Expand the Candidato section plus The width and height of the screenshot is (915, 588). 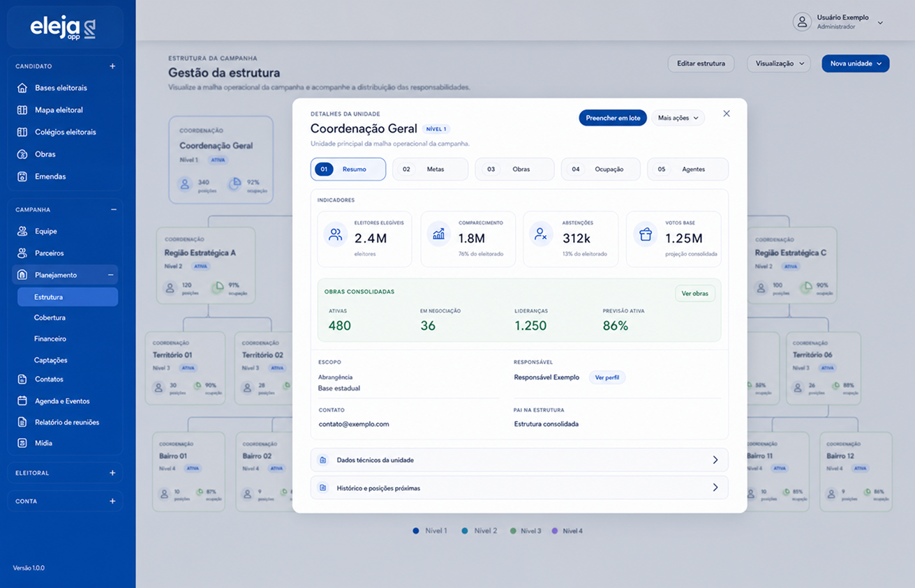(x=112, y=66)
